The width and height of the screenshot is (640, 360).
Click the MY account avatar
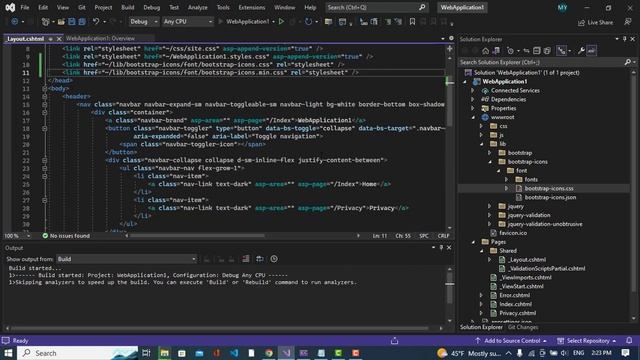[x=562, y=7]
